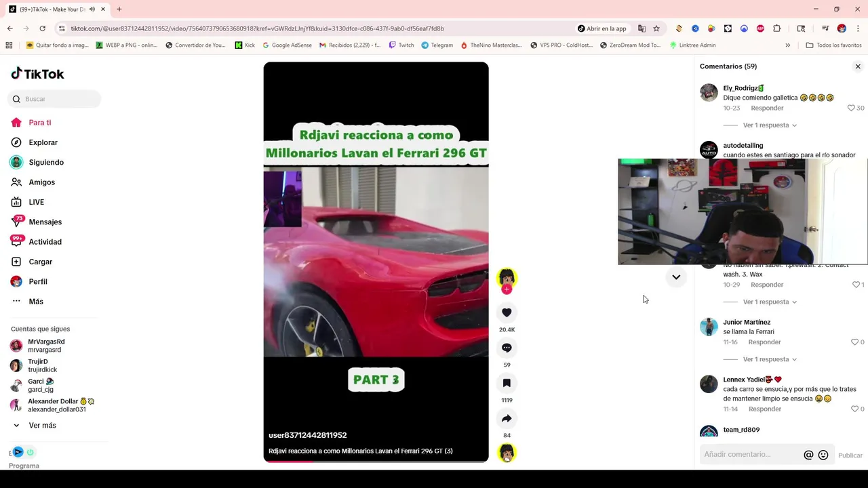Open autodetailing commenter profile

click(x=743, y=146)
